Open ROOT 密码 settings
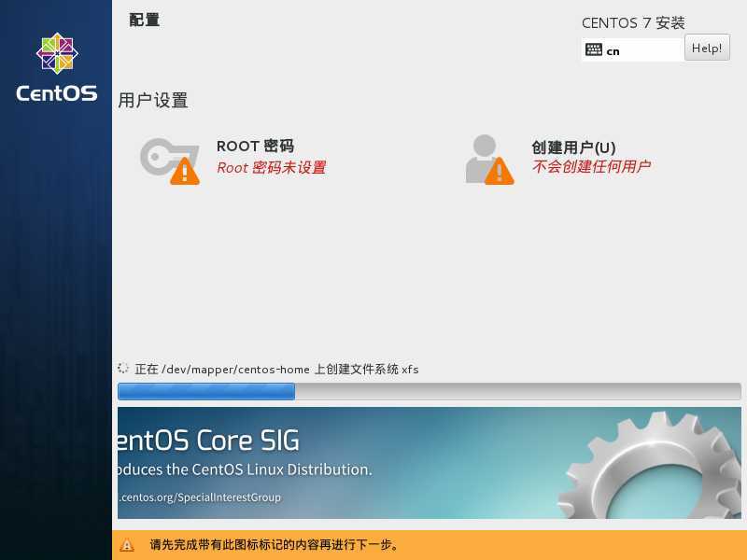This screenshot has width=747, height=560. (x=255, y=146)
